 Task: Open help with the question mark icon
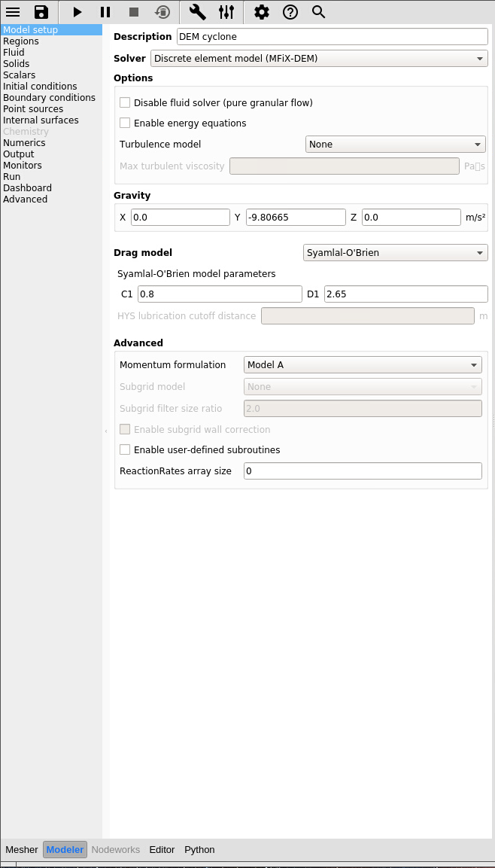290,12
